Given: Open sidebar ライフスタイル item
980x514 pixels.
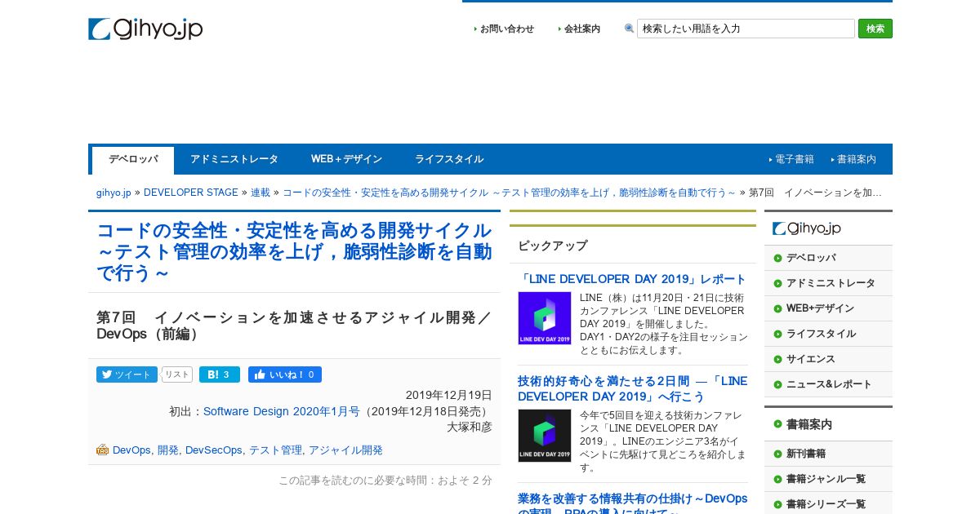Looking at the screenshot, I should click(x=828, y=334).
